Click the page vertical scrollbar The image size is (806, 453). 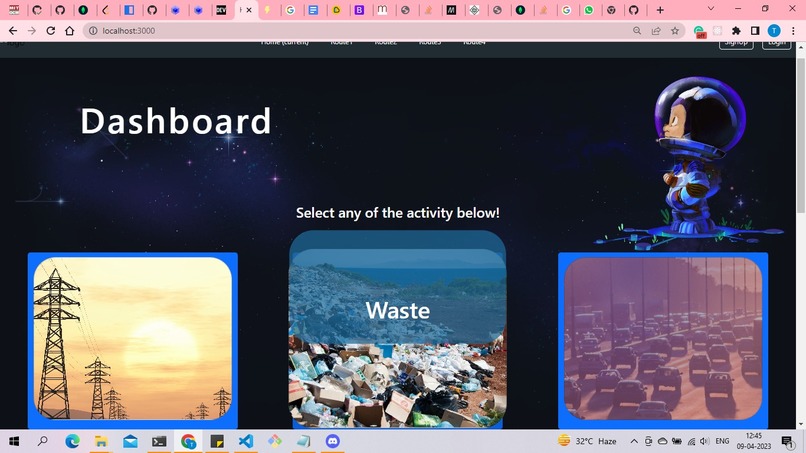801,135
